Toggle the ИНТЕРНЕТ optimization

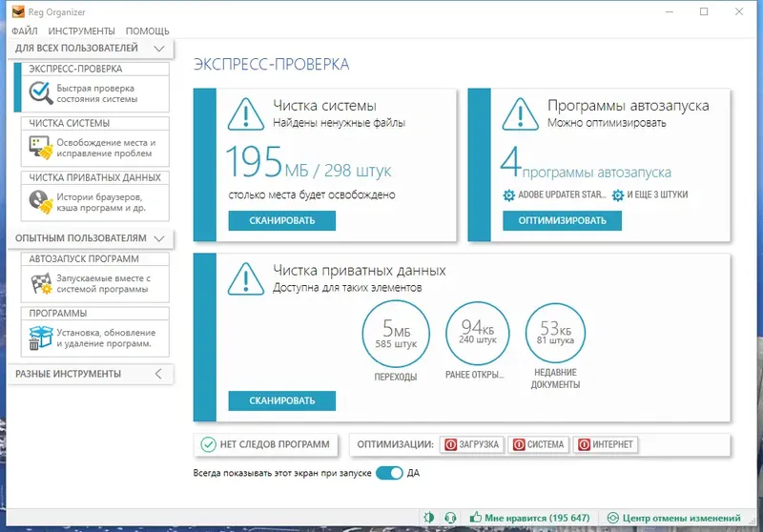(x=606, y=444)
